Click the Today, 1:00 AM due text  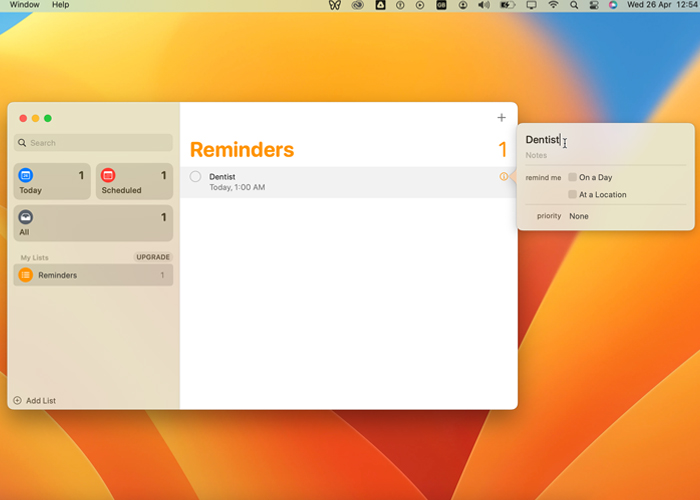pos(237,188)
